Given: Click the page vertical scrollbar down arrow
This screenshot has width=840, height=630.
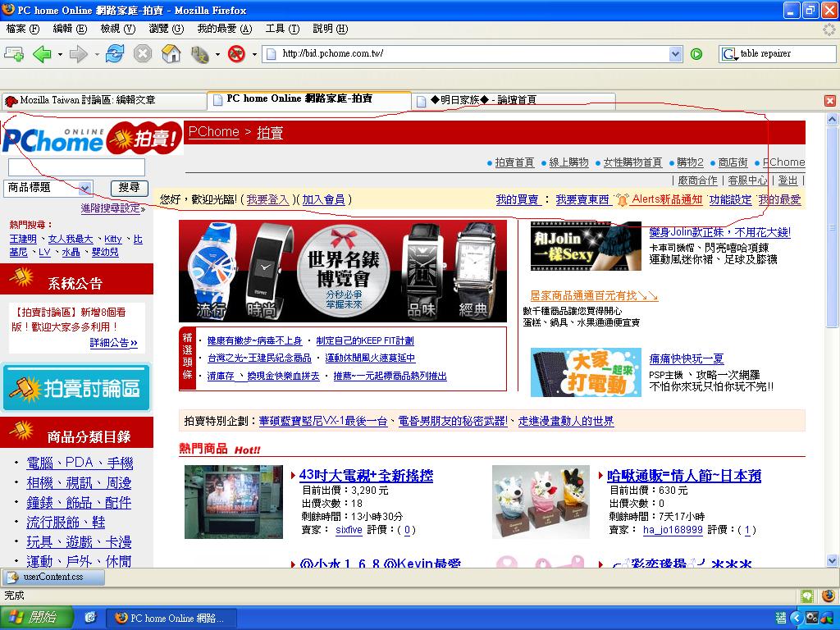Looking at the screenshot, I should (832, 561).
